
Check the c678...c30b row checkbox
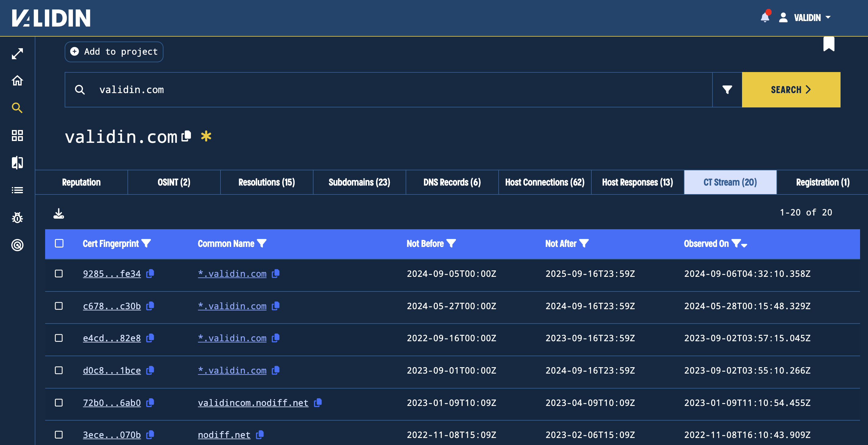coord(59,306)
